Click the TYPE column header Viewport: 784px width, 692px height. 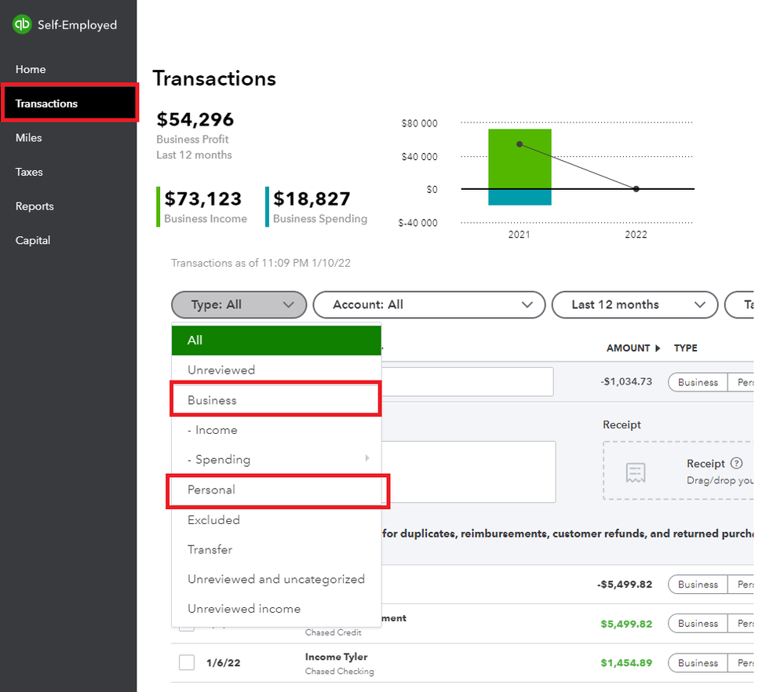click(x=685, y=348)
